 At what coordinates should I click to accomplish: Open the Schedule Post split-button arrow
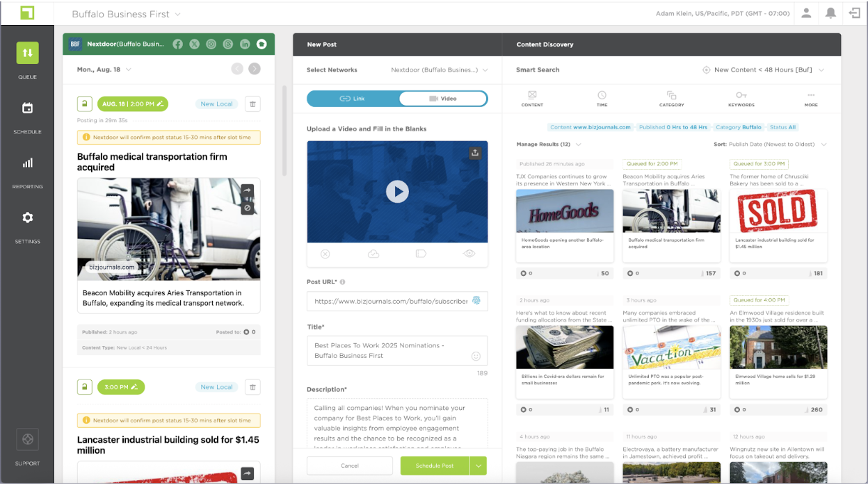(x=478, y=466)
